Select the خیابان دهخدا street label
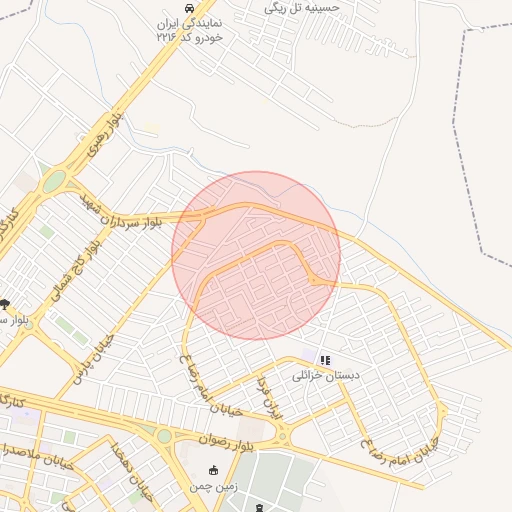This screenshot has width=512, height=512. coord(132,472)
